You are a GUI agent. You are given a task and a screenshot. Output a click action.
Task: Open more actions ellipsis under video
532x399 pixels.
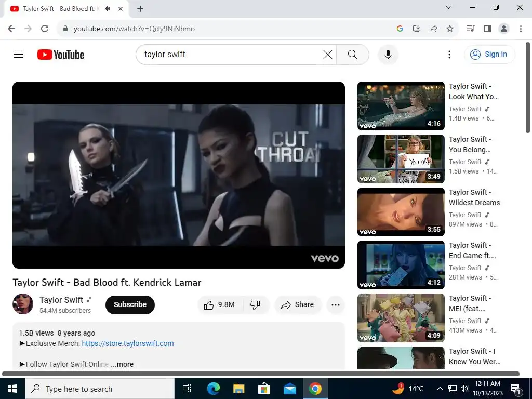point(336,304)
